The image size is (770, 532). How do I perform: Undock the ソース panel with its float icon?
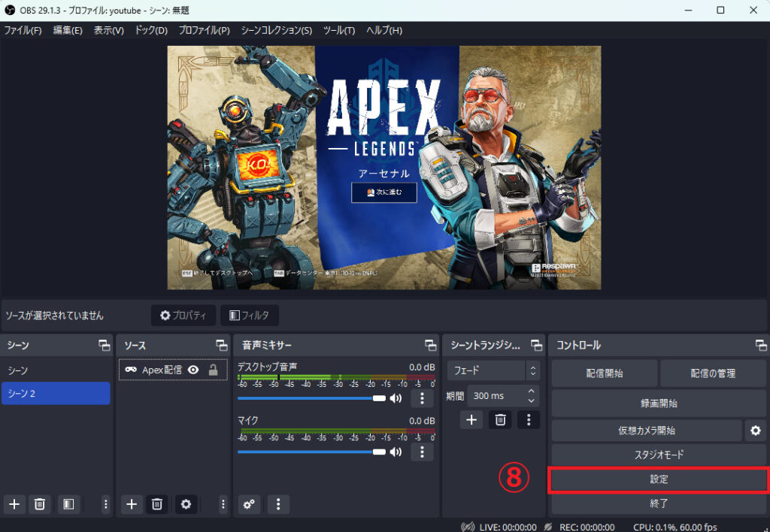click(222, 346)
